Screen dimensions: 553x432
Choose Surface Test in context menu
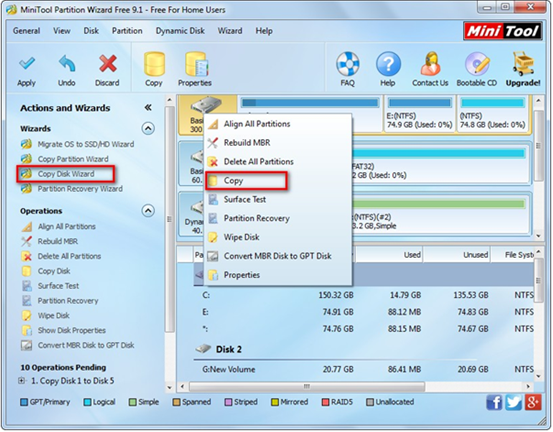click(x=278, y=200)
